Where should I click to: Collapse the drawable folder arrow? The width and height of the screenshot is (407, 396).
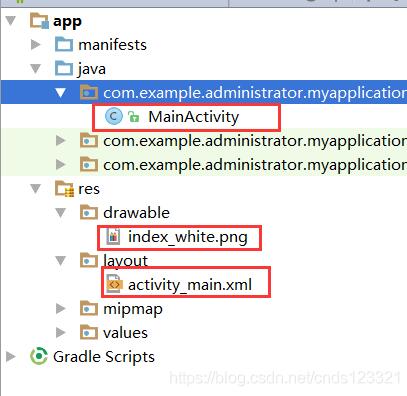[60, 213]
